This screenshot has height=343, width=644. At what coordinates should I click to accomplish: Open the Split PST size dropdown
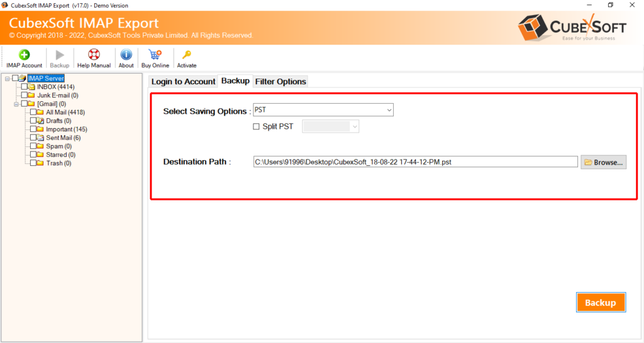331,126
